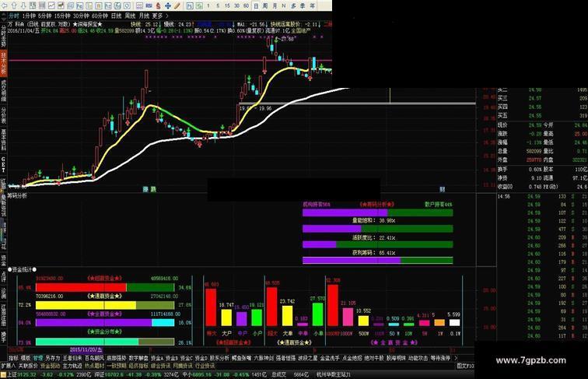The width and height of the screenshot is (588, 379).
Task: Click the down arrow toolbar icon
Action: (23, 5)
